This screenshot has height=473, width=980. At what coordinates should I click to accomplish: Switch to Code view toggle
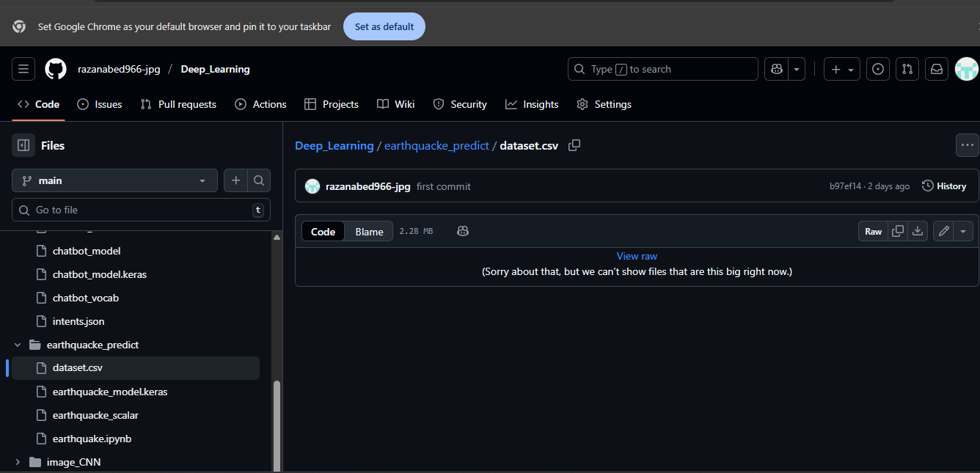point(323,231)
